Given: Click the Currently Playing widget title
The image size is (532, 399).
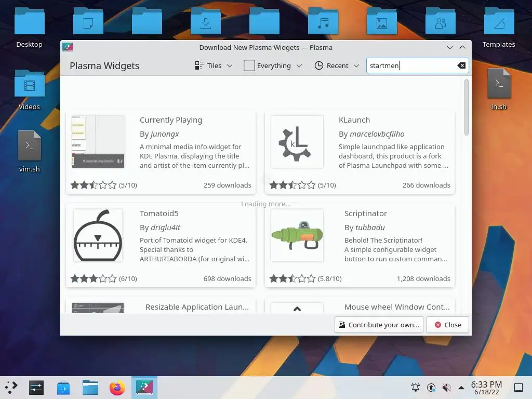Looking at the screenshot, I should [x=170, y=120].
